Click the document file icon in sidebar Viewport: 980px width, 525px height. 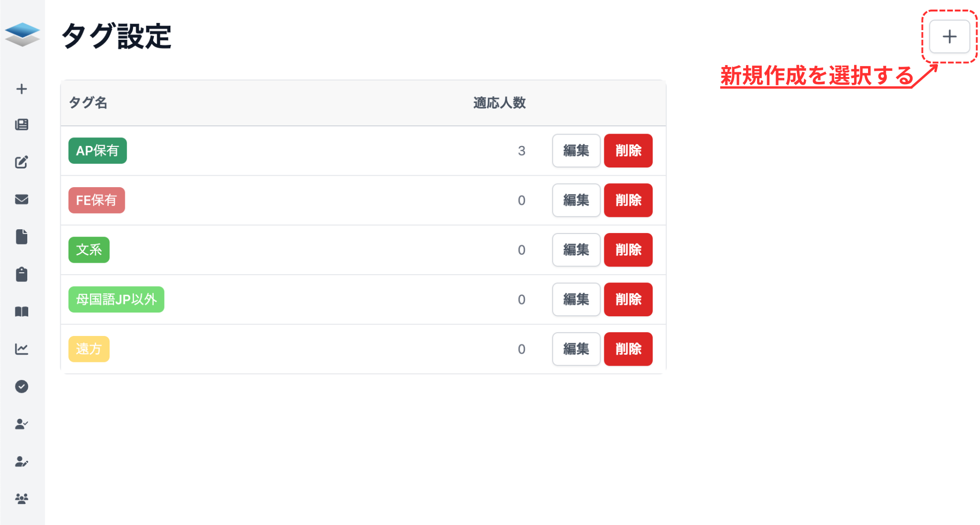[22, 237]
